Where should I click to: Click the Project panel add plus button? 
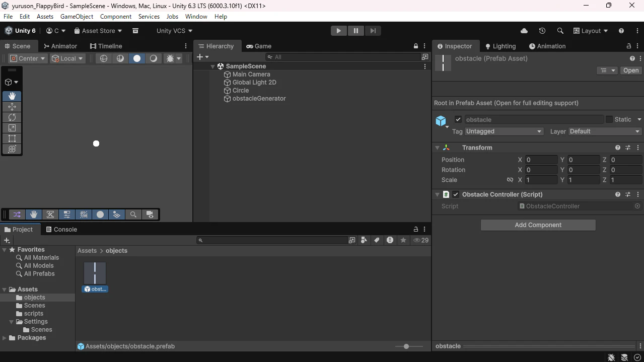point(7,241)
